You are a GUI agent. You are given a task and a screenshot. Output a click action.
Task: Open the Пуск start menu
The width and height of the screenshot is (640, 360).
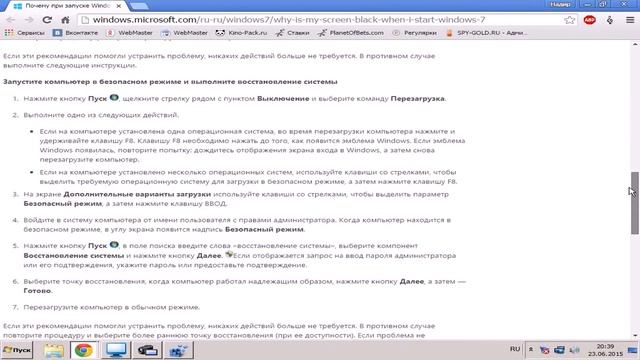[17, 350]
